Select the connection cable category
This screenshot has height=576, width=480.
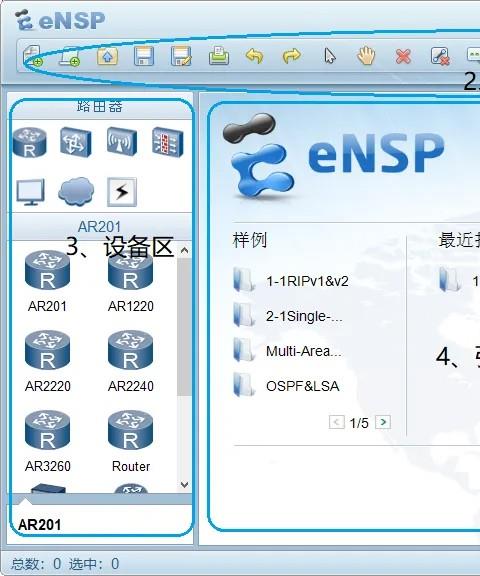122,192
